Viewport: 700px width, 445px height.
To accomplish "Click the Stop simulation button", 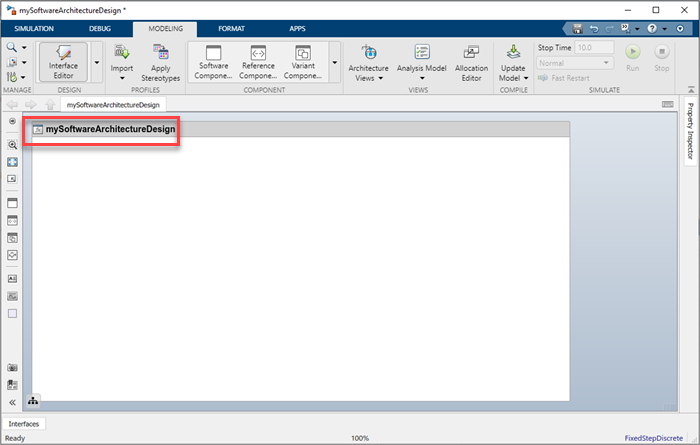I will coord(662,58).
